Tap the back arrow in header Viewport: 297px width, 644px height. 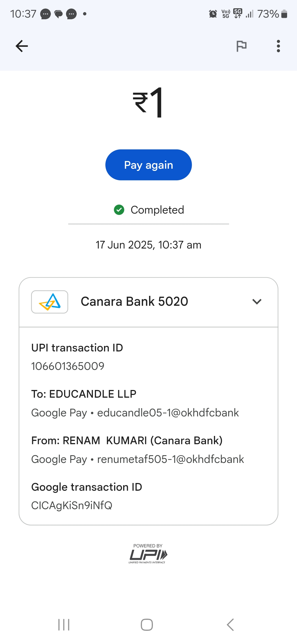pos(22,46)
